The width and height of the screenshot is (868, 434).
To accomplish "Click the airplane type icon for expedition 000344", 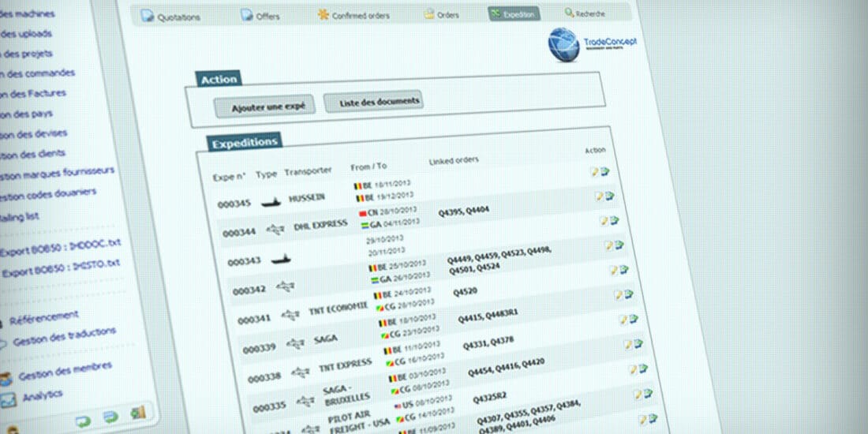I will point(275,229).
